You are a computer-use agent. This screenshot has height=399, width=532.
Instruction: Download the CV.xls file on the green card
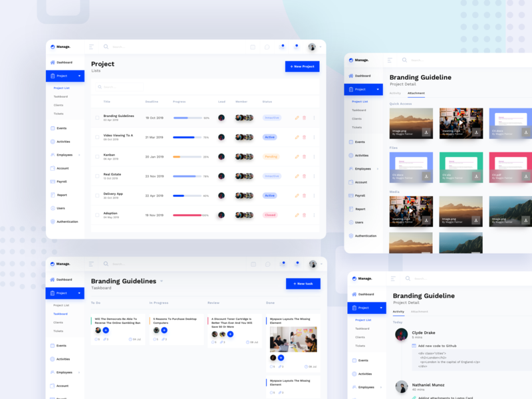click(476, 176)
